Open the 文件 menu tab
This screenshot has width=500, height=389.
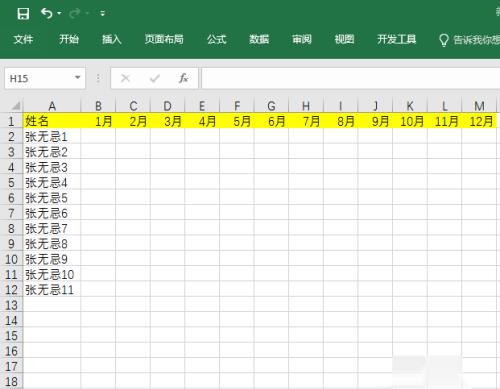(23, 39)
